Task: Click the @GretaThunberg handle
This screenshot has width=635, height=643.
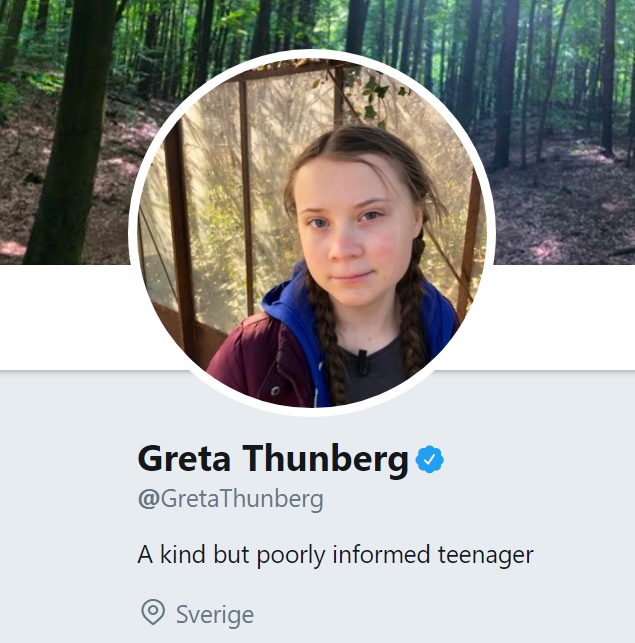Action: (x=230, y=498)
